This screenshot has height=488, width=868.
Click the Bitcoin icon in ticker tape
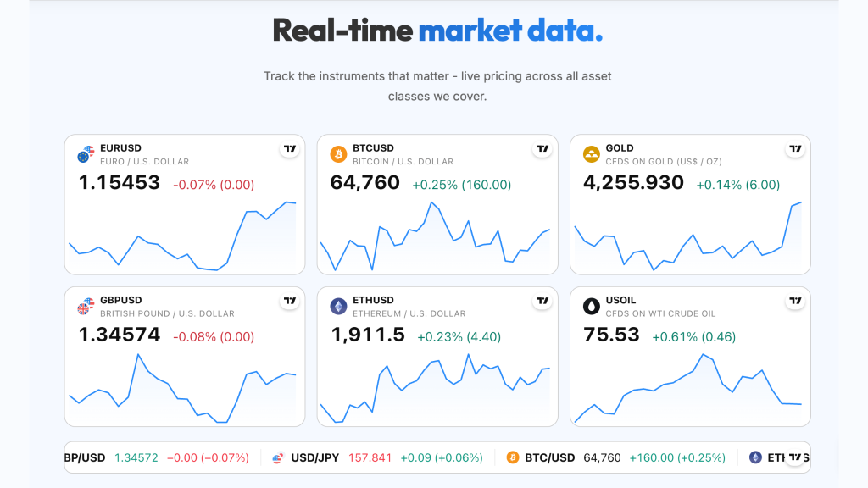513,457
